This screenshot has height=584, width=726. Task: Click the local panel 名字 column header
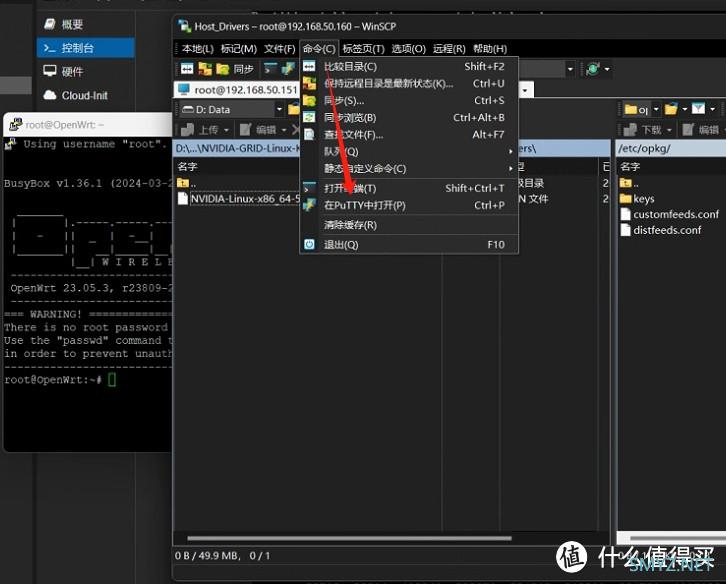point(188,166)
